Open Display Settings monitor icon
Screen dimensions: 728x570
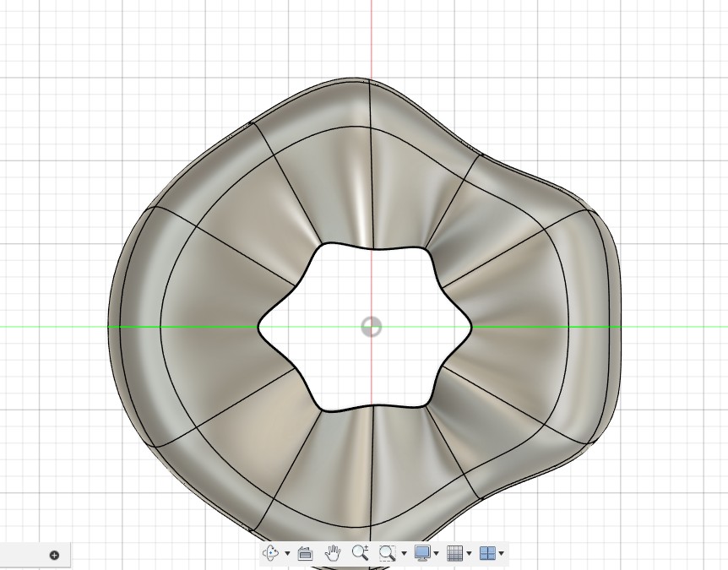(x=422, y=553)
